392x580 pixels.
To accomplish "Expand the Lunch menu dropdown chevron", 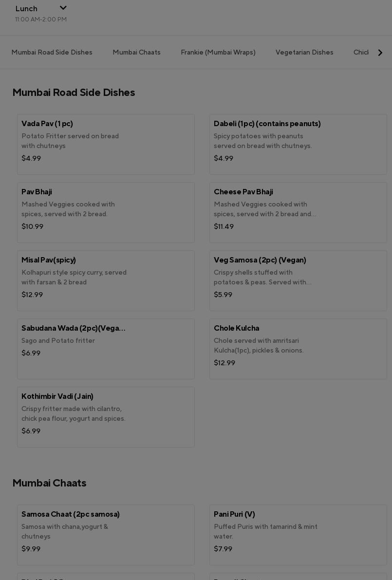I will [x=63, y=8].
